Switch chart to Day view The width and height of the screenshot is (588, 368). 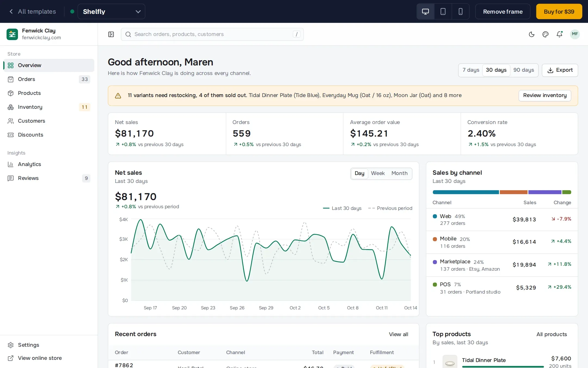tap(359, 173)
